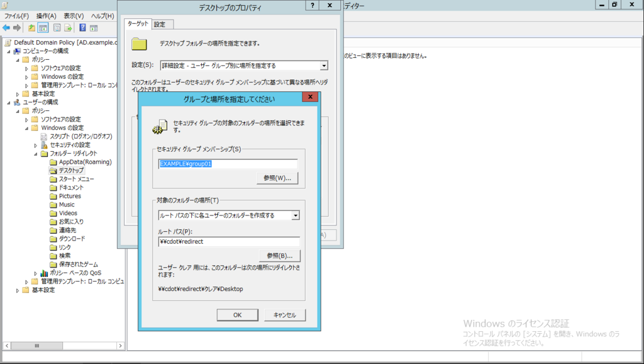Click the ? help button in デスクトップのプロパティ title
Screen dimensions: 644x364
pyautogui.click(x=313, y=5)
